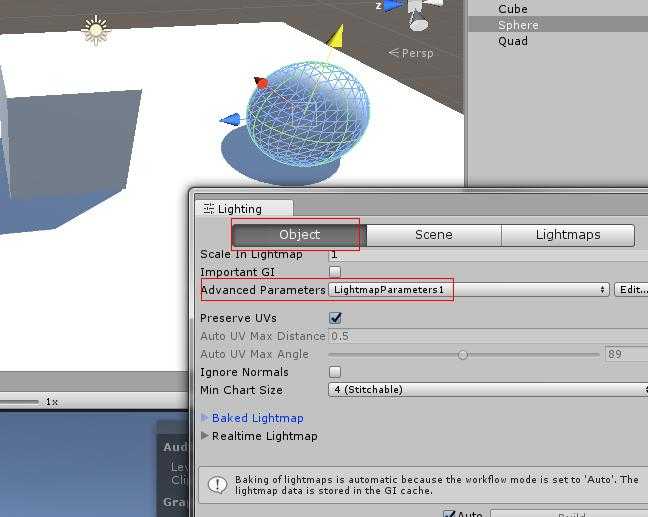This screenshot has width=648, height=517.
Task: Enable the Ignore Normals checkbox
Action: (335, 372)
